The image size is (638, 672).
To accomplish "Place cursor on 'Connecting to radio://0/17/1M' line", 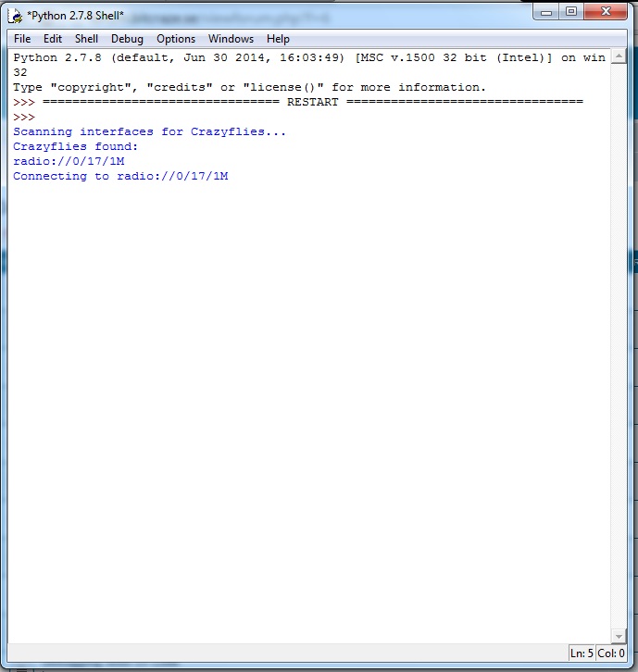I will tap(120, 176).
